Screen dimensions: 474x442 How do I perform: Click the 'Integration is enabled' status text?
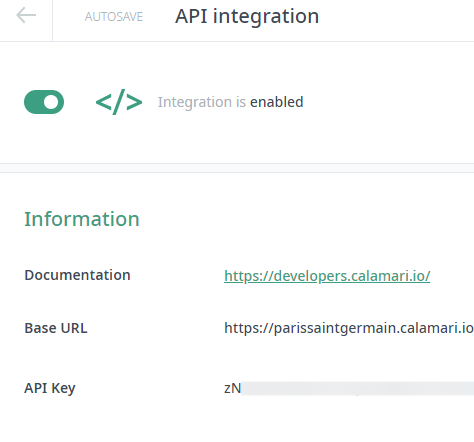tap(230, 102)
